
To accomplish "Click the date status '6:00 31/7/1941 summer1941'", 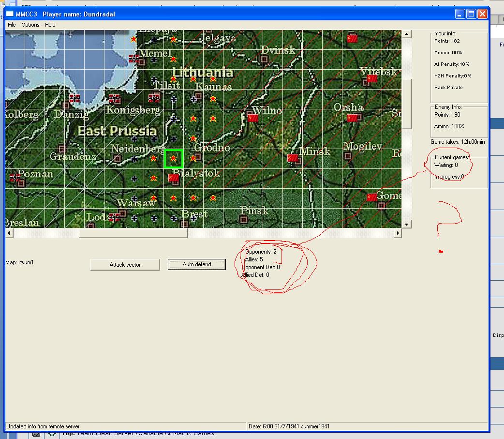I will [x=296, y=426].
